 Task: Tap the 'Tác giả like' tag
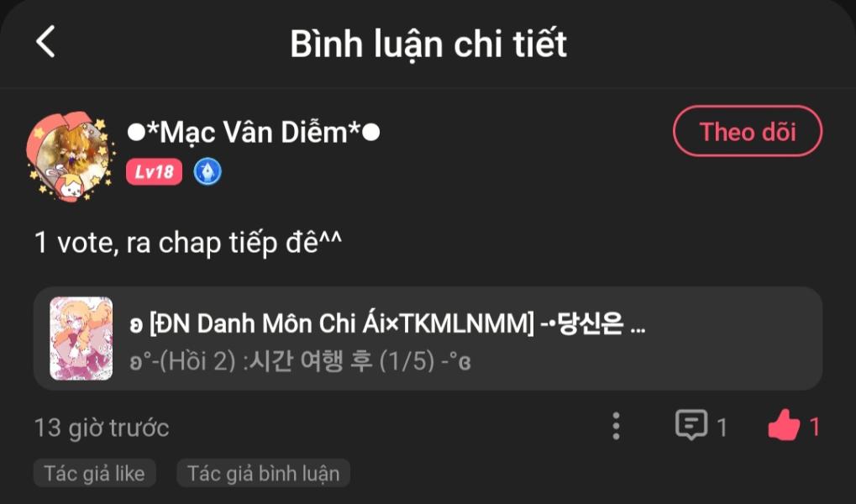[x=95, y=473]
